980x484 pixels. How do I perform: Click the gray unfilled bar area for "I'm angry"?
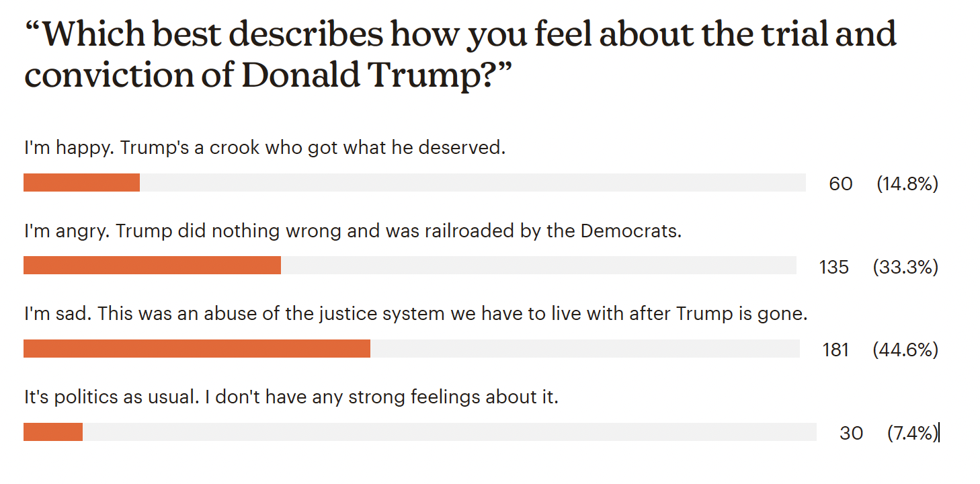(x=538, y=266)
